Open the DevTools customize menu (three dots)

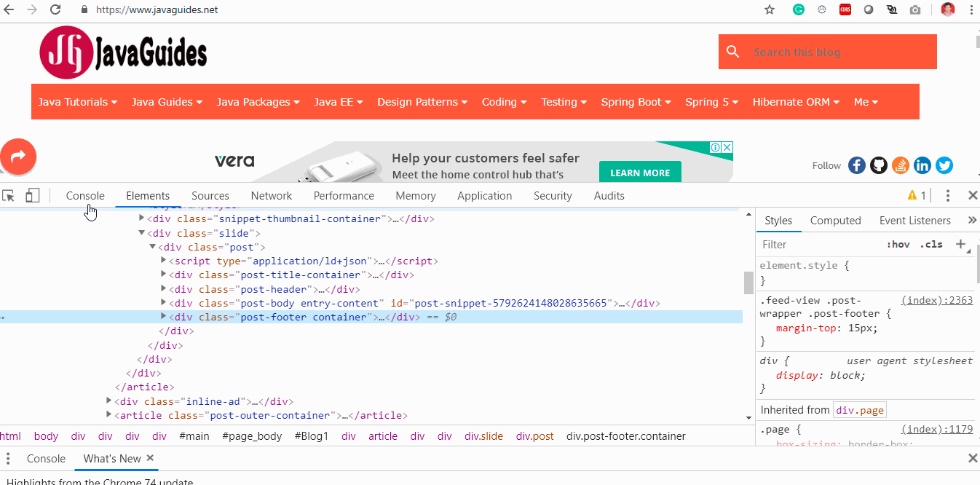[948, 195]
